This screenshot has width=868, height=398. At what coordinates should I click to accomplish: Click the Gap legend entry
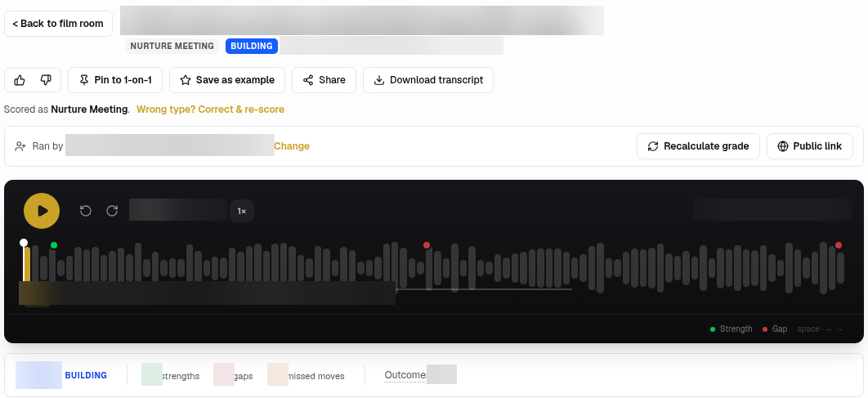pos(775,329)
